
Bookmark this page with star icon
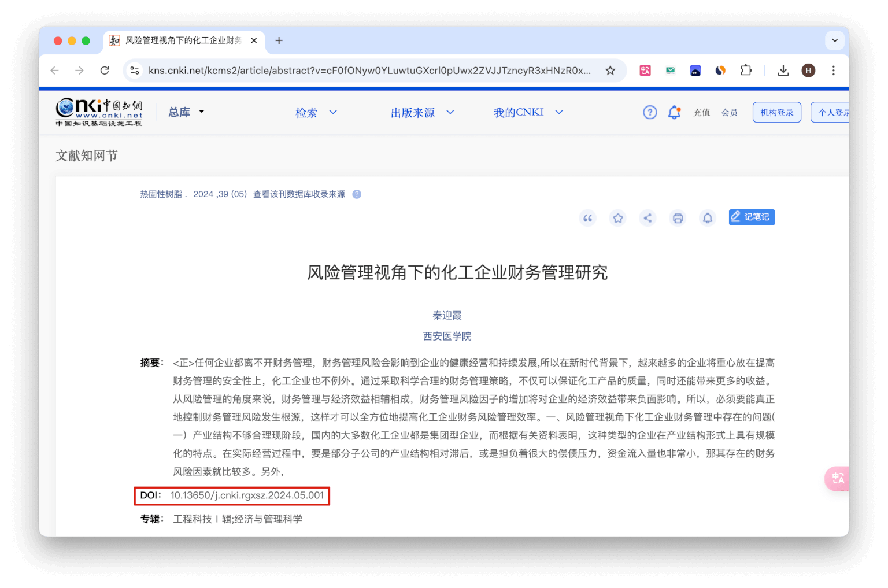coord(610,71)
